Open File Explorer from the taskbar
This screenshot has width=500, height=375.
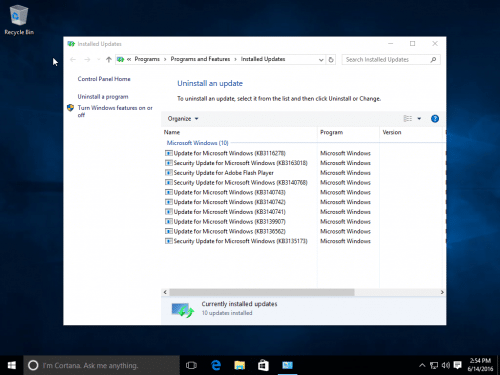[x=239, y=365]
